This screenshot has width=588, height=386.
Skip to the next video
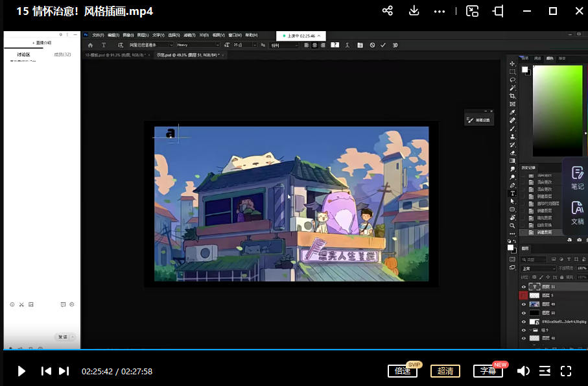point(64,371)
